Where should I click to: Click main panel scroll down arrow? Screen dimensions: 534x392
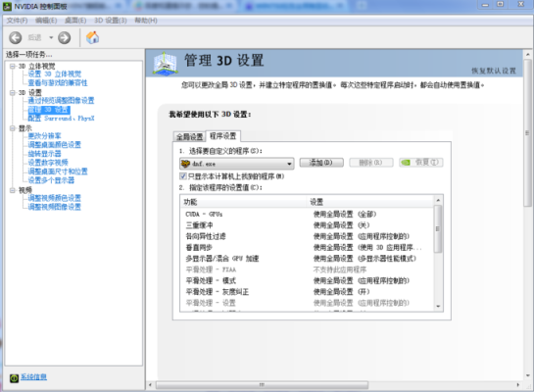(x=527, y=375)
